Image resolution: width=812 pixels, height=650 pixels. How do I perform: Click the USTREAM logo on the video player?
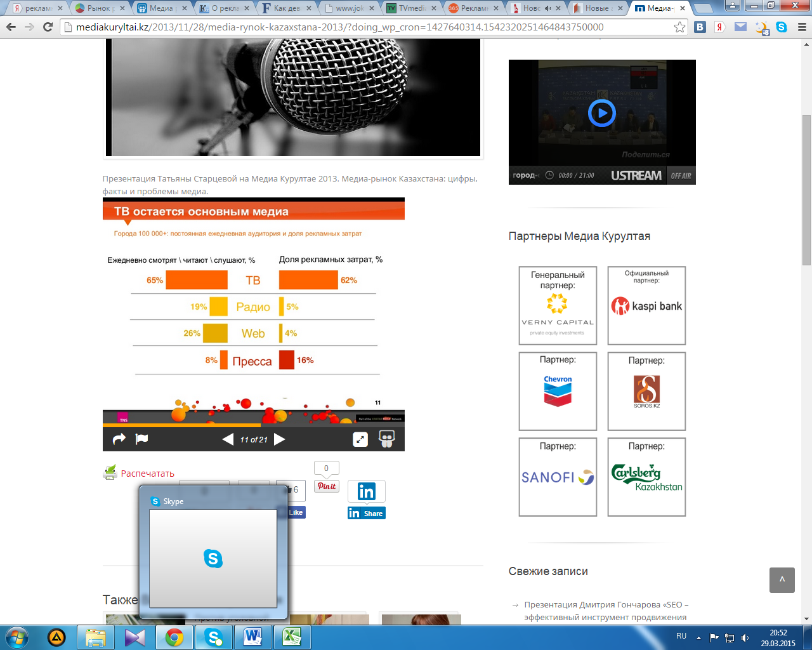[x=636, y=176]
